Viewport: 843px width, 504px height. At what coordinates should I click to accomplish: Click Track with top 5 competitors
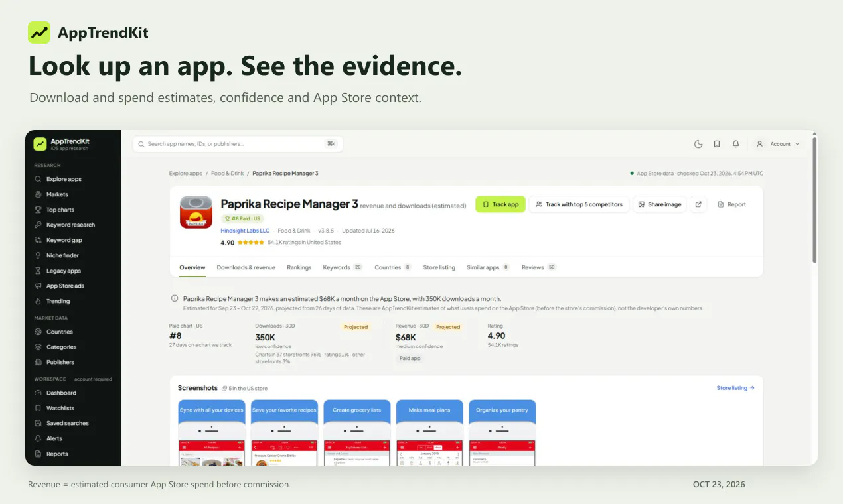pyautogui.click(x=579, y=204)
